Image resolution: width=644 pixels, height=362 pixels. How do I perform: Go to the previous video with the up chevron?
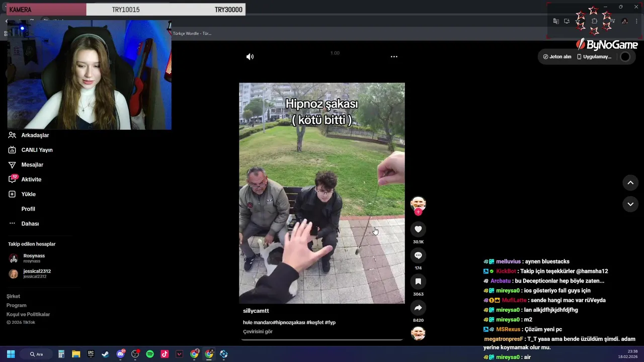click(630, 183)
